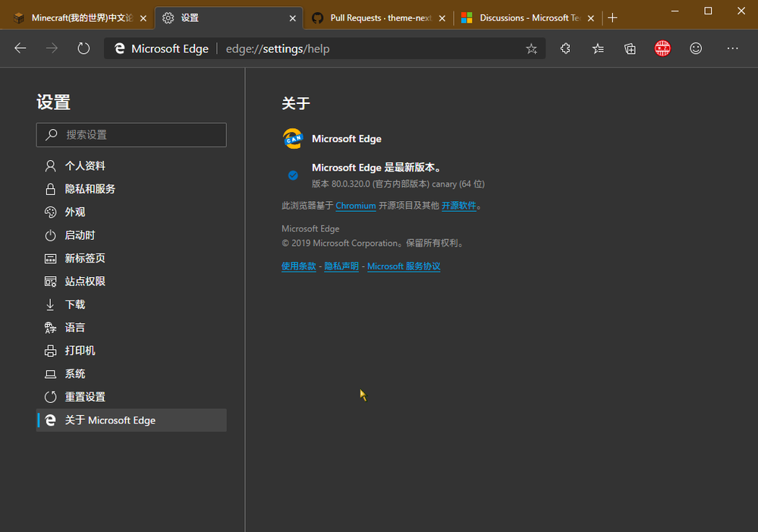The image size is (758, 532).
Task: Open the Settings and more (...) menu
Action: coord(731,48)
